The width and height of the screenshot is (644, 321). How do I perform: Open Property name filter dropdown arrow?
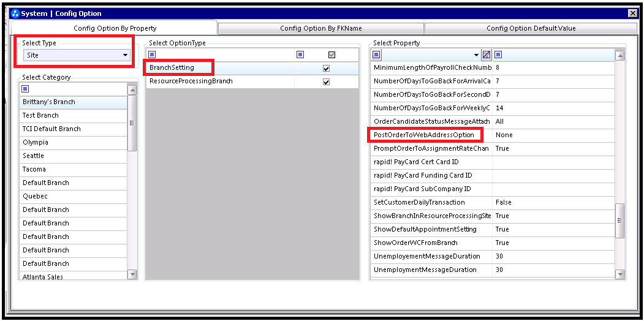coord(477,55)
